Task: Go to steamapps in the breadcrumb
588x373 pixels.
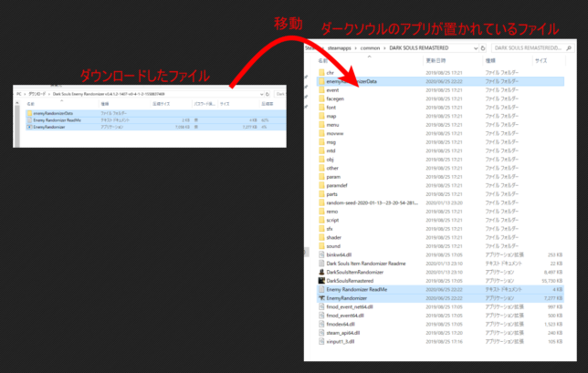Action: (x=339, y=48)
